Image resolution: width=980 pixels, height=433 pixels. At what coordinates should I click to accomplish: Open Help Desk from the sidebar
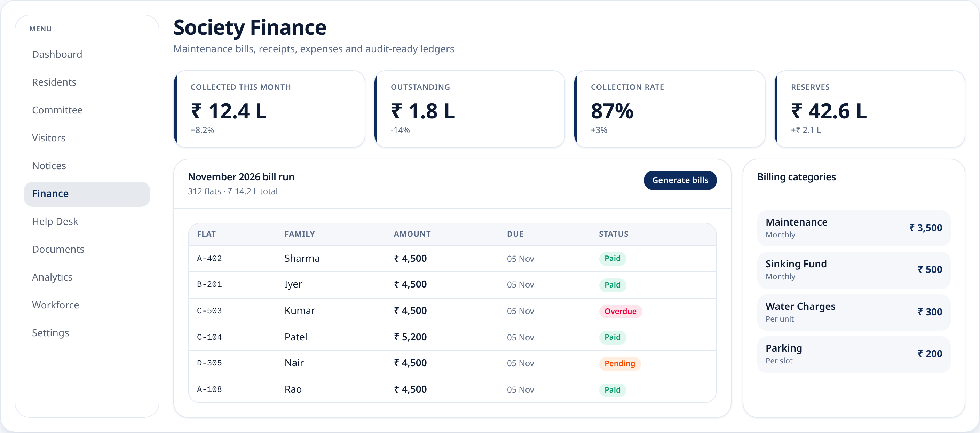[87, 221]
